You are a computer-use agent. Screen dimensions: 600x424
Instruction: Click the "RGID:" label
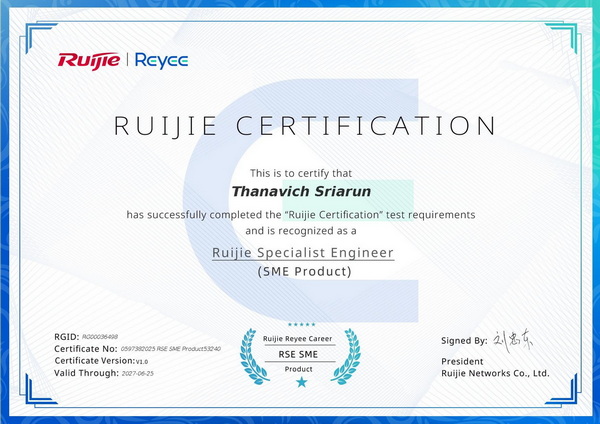pyautogui.click(x=67, y=337)
